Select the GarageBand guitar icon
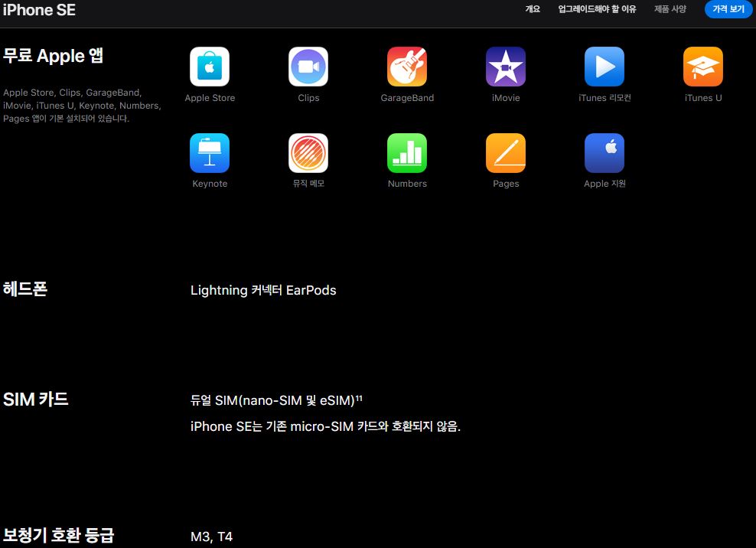 [407, 67]
